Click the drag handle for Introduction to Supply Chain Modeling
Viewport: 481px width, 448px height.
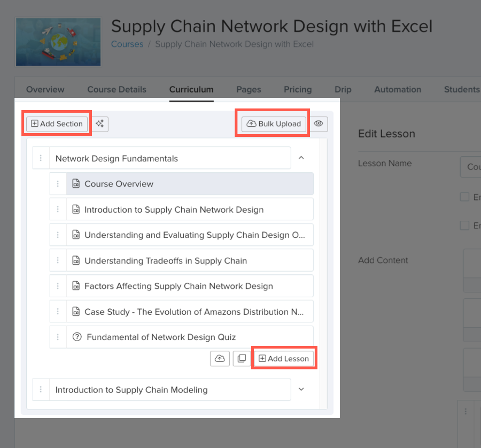(41, 389)
